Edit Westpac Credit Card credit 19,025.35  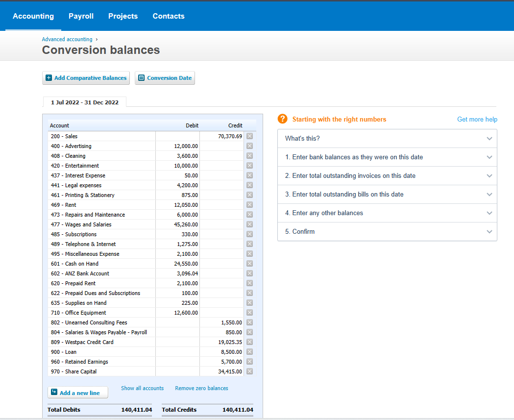tap(221, 342)
